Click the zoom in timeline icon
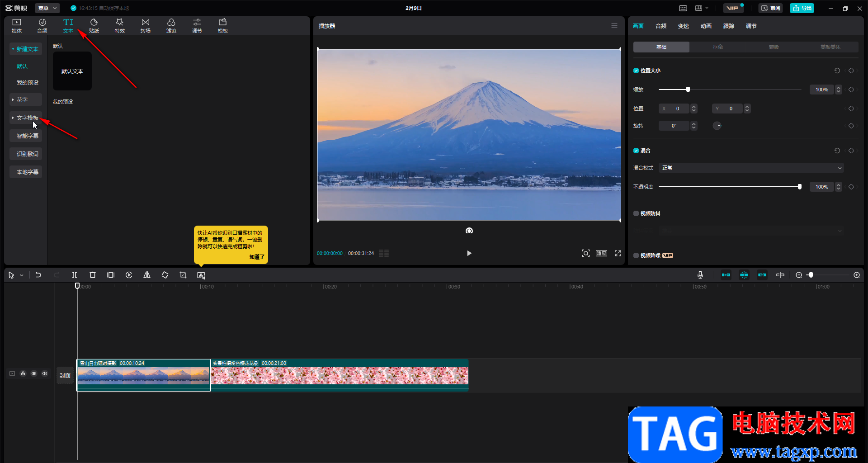 (857, 275)
